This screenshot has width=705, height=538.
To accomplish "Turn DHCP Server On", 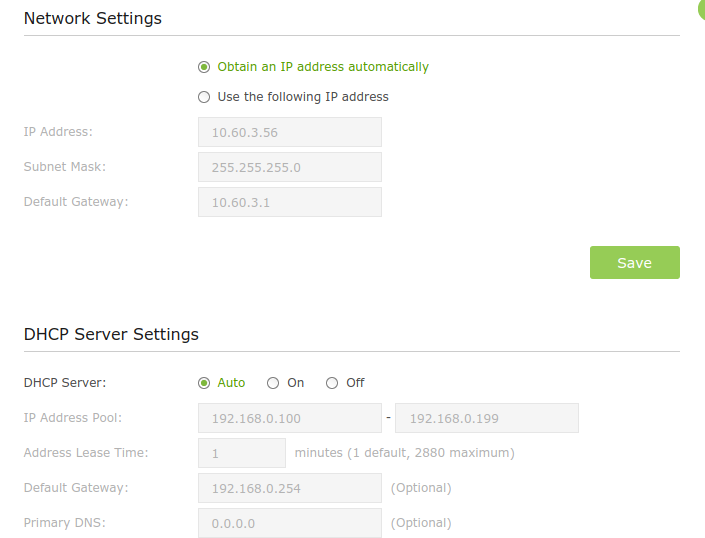I will pyautogui.click(x=273, y=383).
